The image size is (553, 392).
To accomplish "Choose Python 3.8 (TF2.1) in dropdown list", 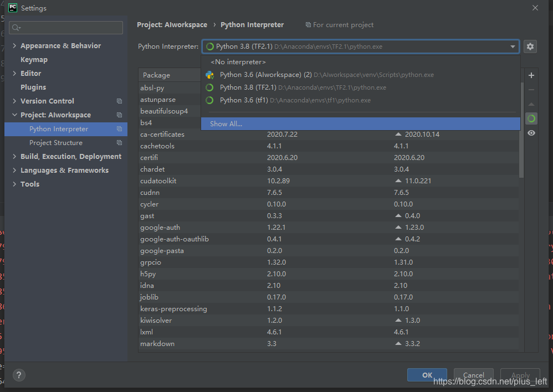I will coord(360,87).
